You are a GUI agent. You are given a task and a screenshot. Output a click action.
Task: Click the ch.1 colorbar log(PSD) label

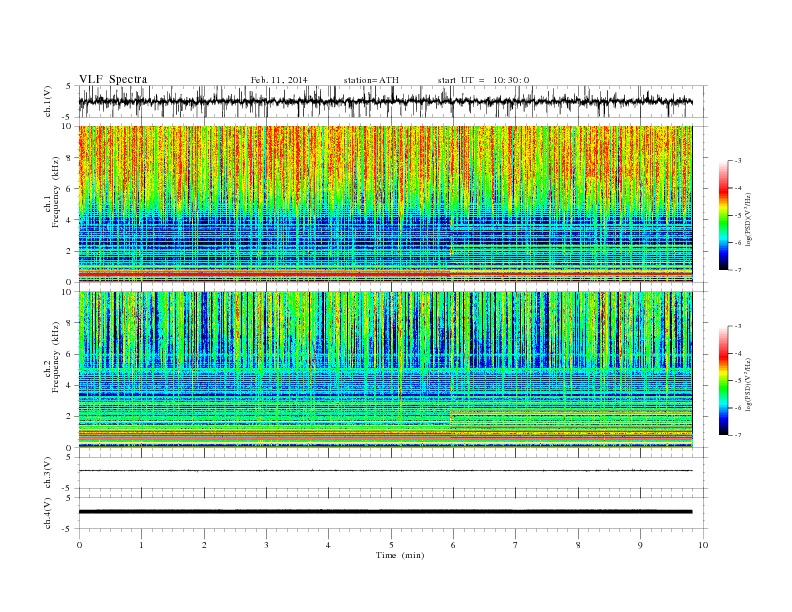(x=748, y=219)
